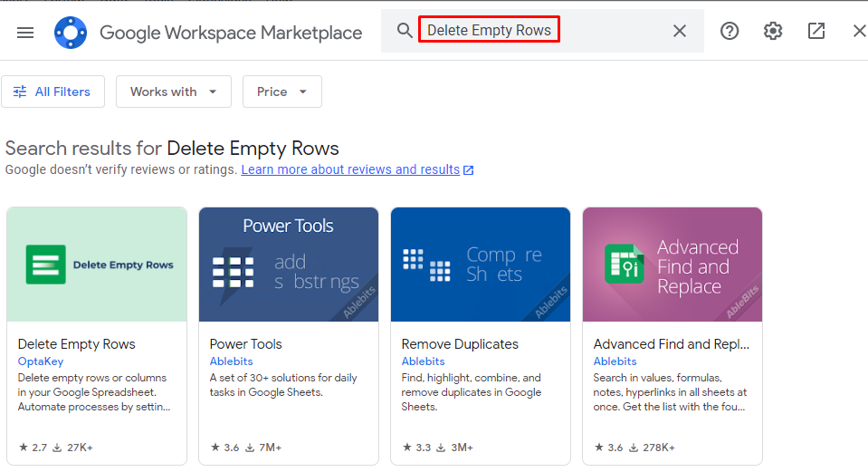Open the Help question mark icon

[730, 31]
